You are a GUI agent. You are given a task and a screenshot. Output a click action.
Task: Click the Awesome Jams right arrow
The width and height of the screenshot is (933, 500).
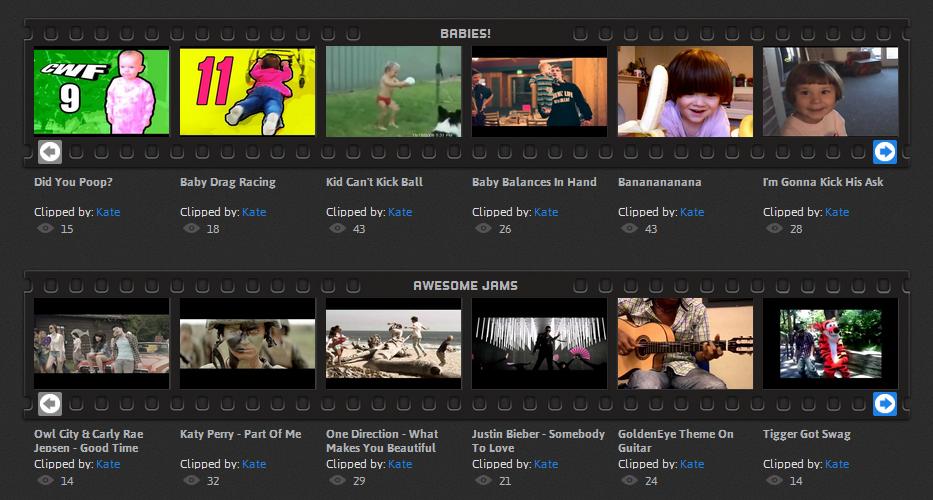(884, 403)
